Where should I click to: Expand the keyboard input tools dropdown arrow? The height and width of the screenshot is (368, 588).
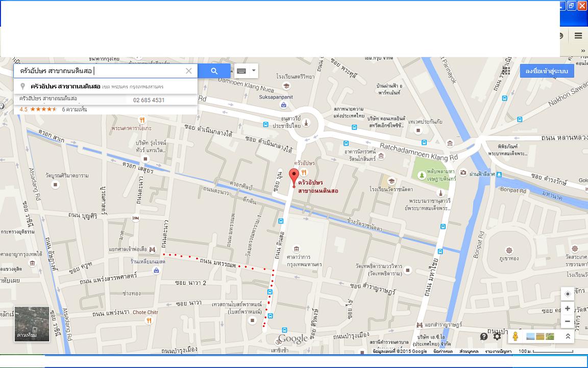[x=254, y=71]
